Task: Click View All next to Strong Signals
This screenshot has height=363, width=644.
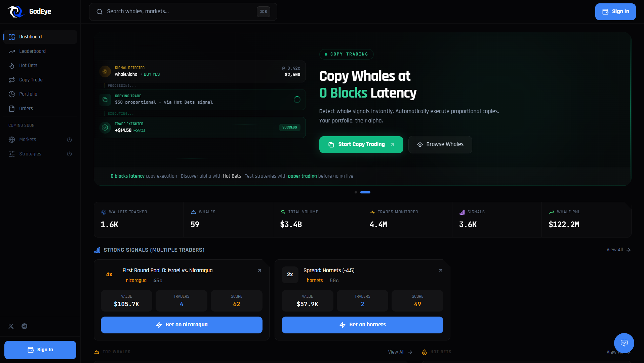Action: (618, 250)
